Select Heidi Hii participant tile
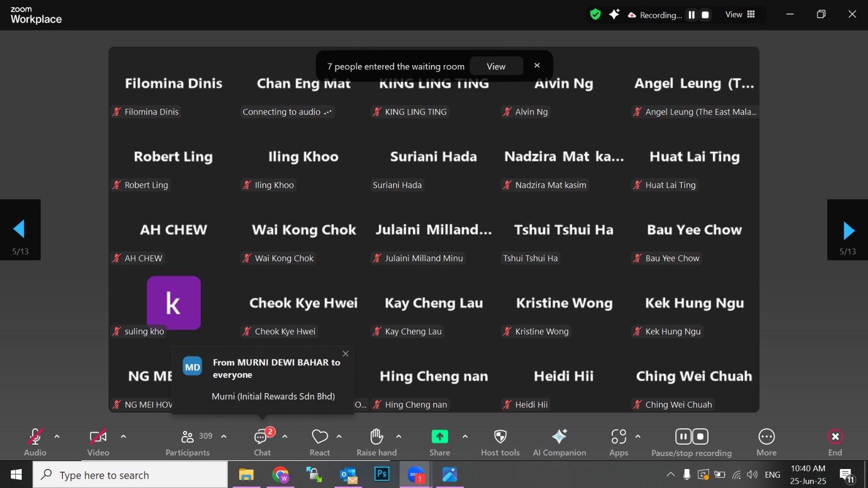 (564, 376)
